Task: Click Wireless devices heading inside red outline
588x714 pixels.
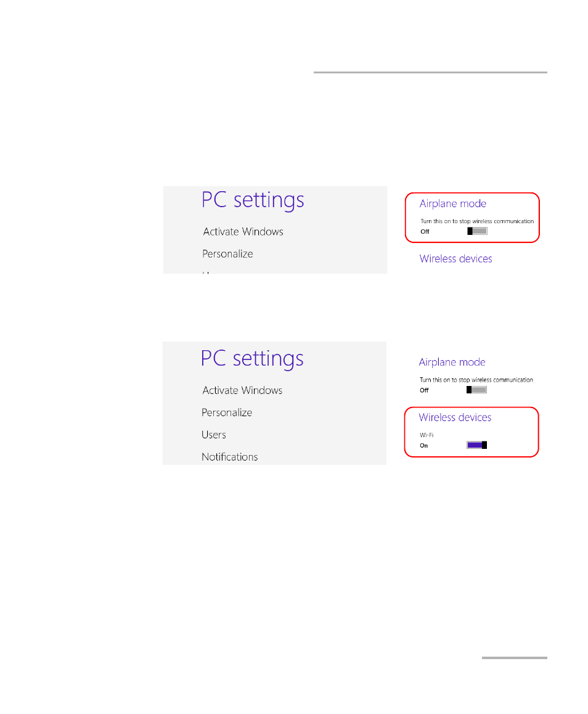Action: [x=455, y=417]
